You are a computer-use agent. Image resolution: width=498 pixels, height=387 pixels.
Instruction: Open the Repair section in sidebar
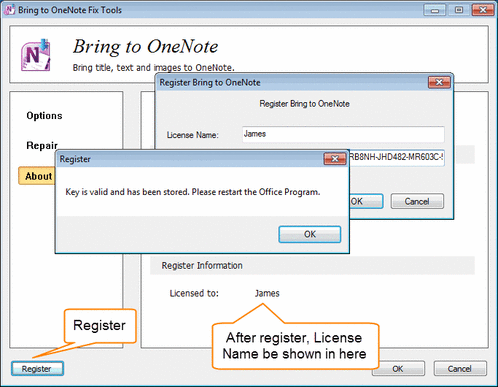[x=42, y=146]
